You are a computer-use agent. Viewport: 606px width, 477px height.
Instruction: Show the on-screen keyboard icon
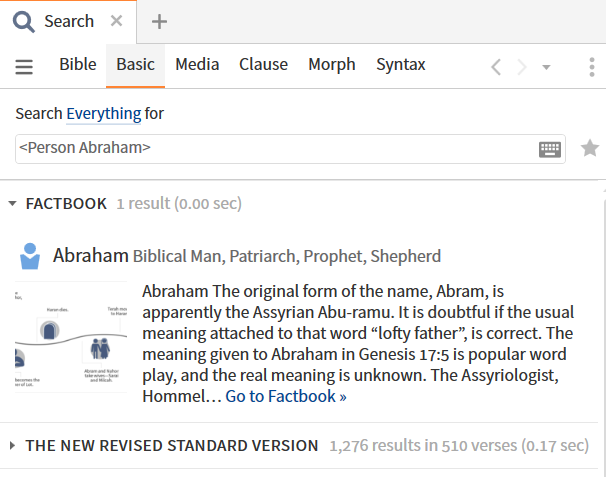tap(550, 149)
